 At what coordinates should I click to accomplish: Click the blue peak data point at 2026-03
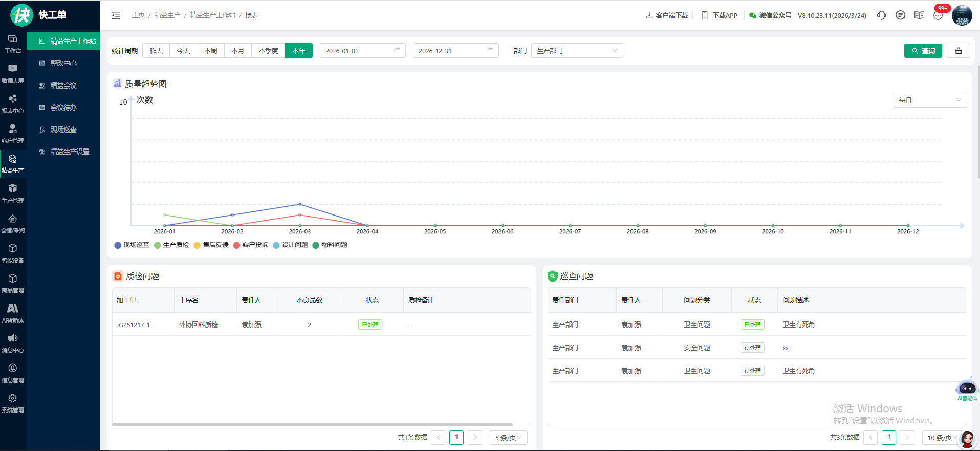300,204
